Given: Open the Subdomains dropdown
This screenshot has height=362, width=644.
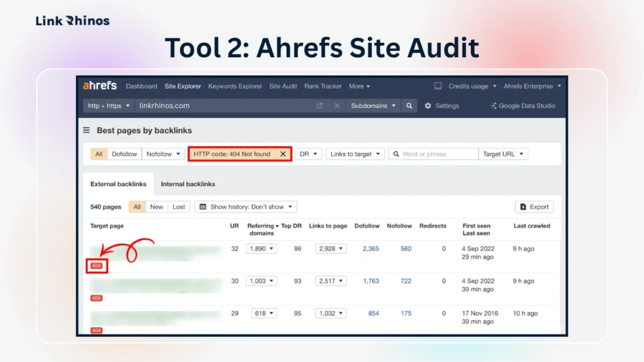Looking at the screenshot, I should pos(372,106).
